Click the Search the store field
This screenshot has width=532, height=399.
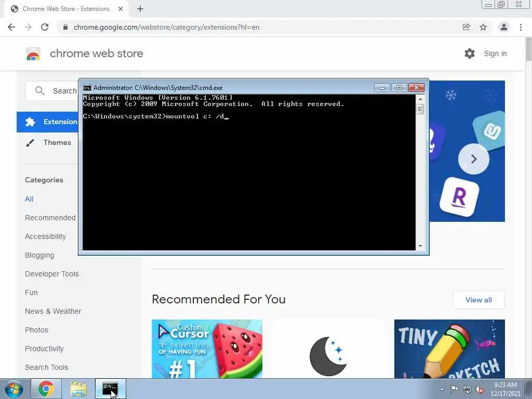51,91
